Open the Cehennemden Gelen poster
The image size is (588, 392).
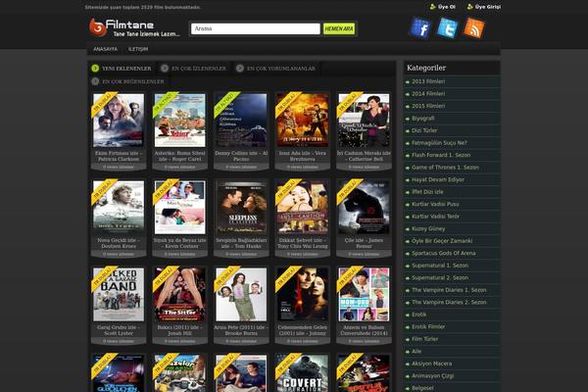(x=303, y=294)
